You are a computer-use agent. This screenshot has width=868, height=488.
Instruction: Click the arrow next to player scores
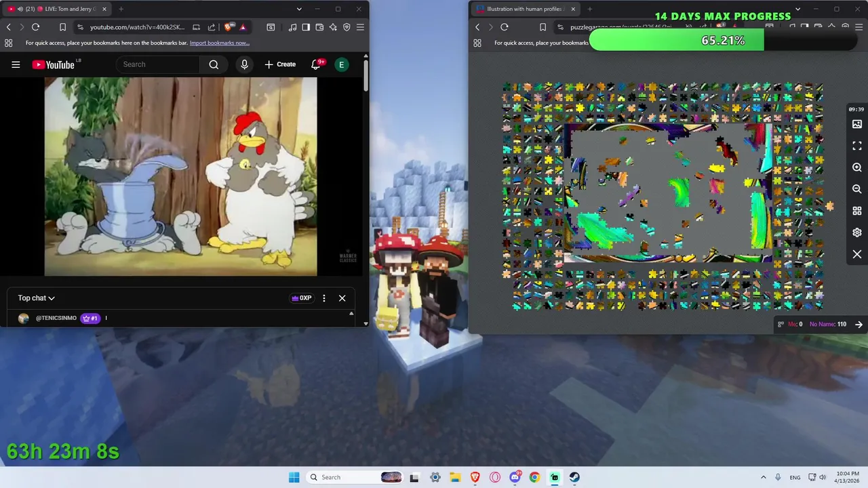coord(859,324)
